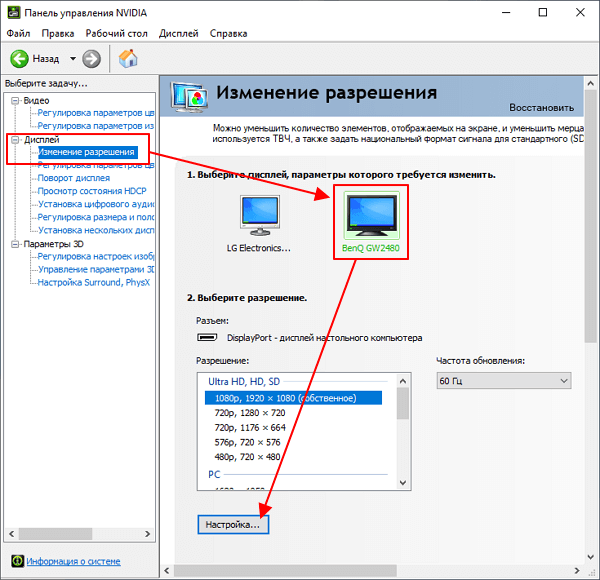Minimize the NVIDIA control panel window
600x580 pixels.
tap(506, 13)
